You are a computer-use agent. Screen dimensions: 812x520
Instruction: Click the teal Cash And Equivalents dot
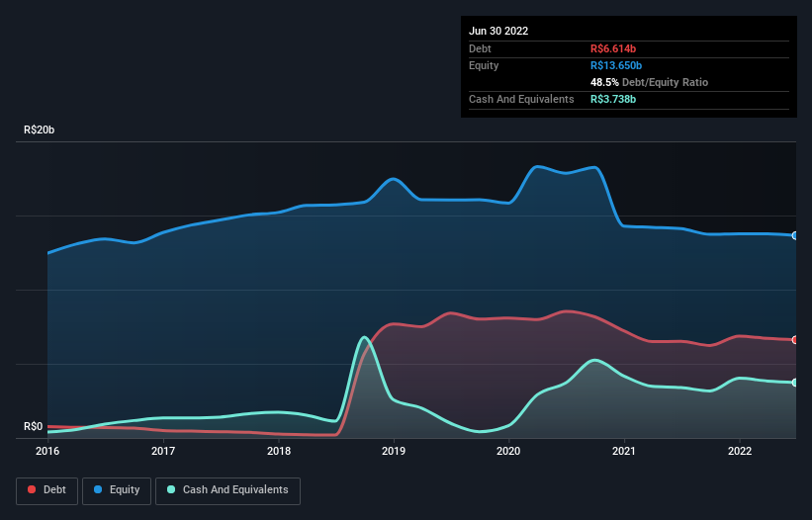click(171, 489)
